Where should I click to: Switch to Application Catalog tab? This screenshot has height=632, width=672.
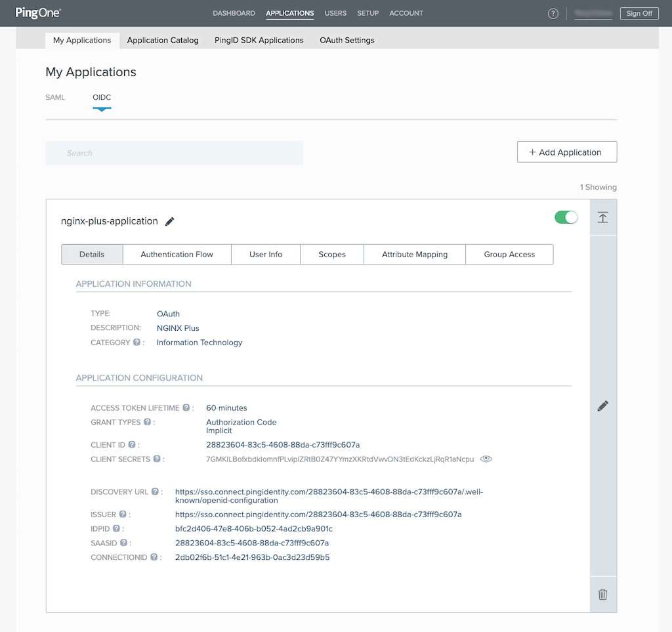(163, 40)
